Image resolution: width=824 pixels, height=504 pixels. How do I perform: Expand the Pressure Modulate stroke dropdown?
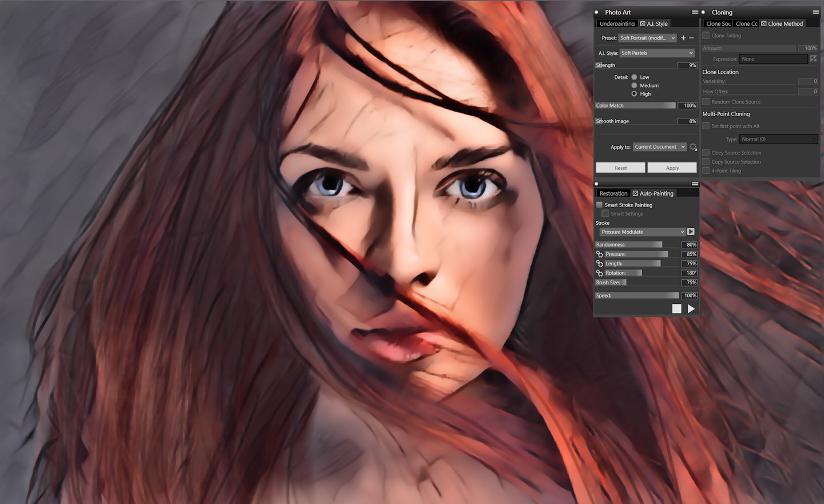(x=641, y=232)
